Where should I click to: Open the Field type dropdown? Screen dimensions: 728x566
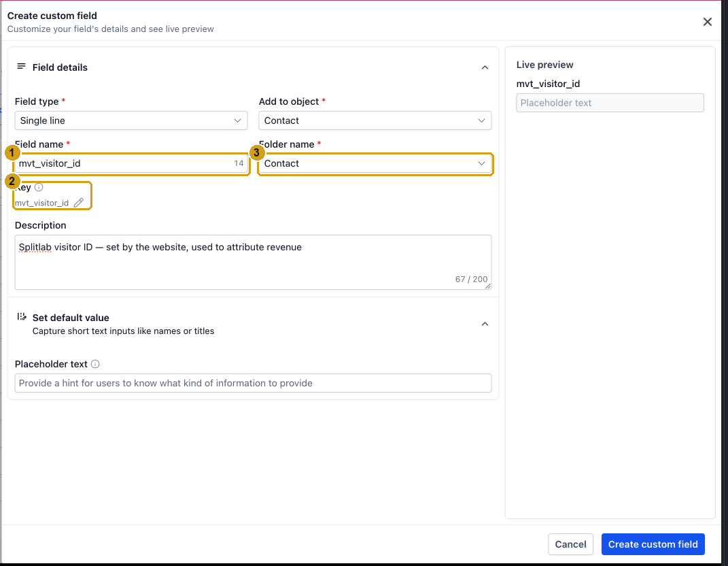[x=131, y=120]
